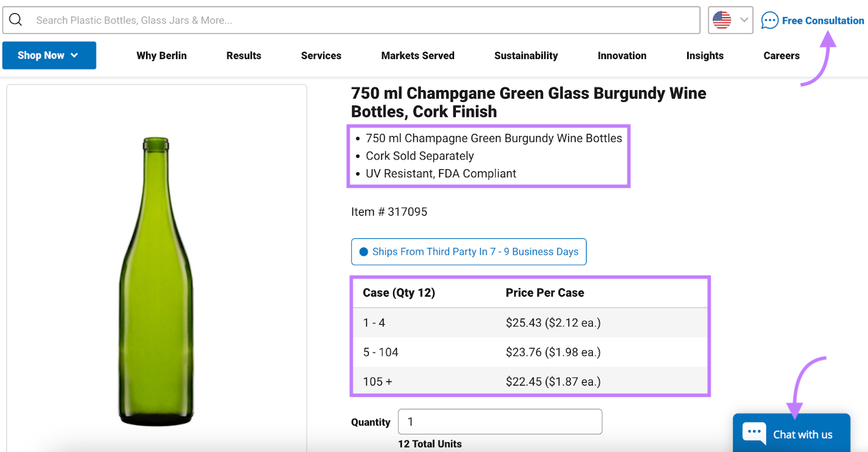This screenshot has width=868, height=452.
Task: Select Services from the navigation
Action: pos(321,55)
